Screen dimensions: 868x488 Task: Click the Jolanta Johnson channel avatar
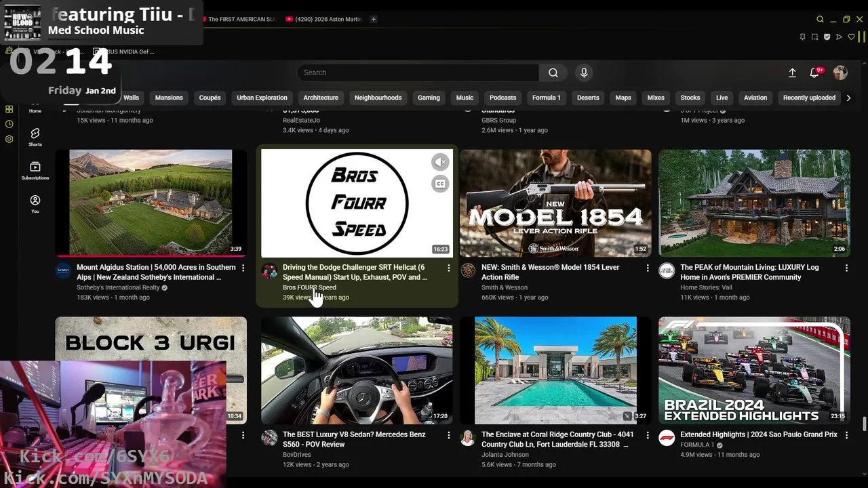(x=468, y=438)
